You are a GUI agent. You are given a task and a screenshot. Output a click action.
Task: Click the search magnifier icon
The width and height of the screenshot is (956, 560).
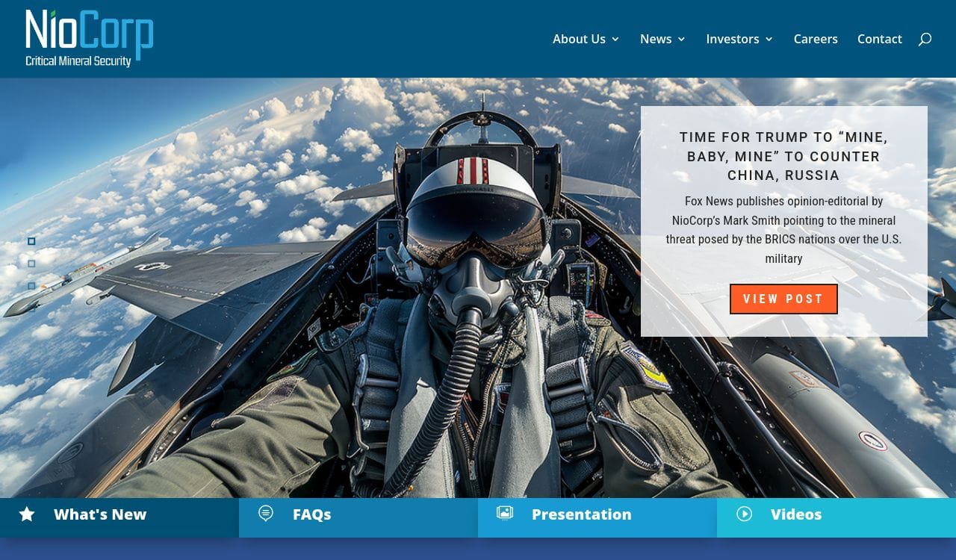[x=925, y=40]
